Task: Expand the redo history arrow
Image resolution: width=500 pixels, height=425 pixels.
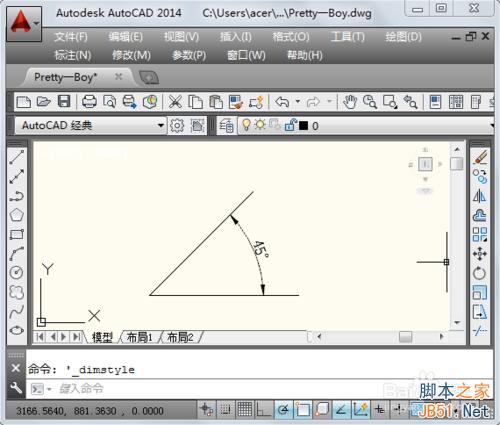Action: point(329,101)
